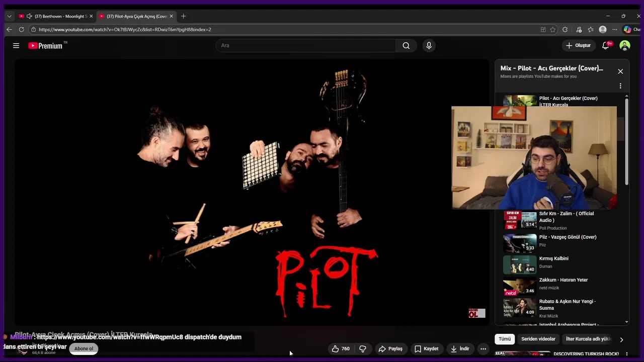Open DISCOVERING TURKISH ROCK video options
This screenshot has width=644, height=362.
[x=626, y=354]
